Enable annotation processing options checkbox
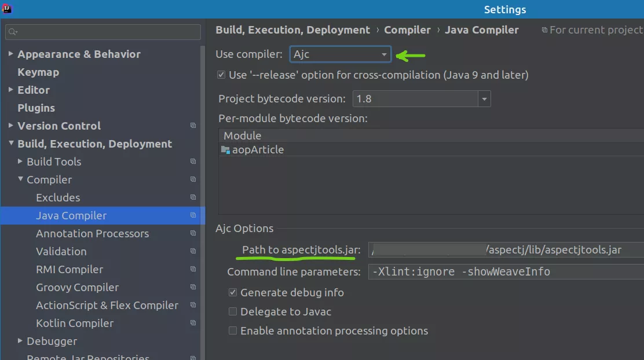 coord(233,331)
